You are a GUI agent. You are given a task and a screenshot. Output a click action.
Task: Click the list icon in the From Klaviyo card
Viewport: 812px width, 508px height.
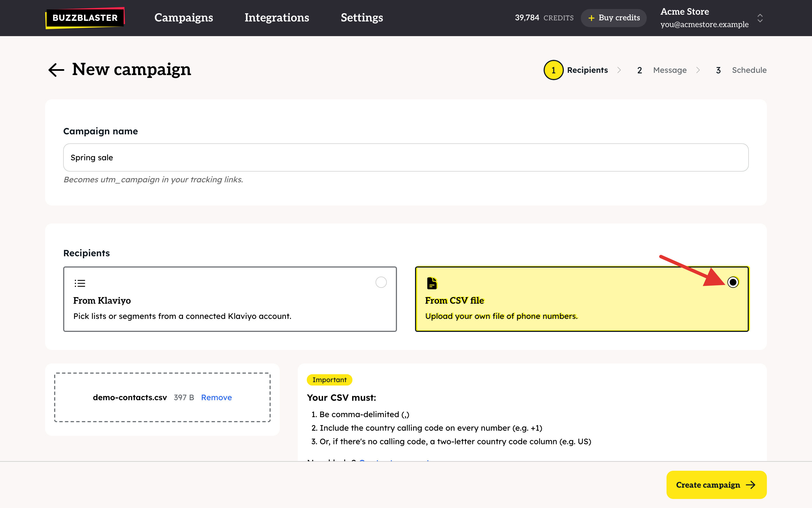(x=80, y=283)
